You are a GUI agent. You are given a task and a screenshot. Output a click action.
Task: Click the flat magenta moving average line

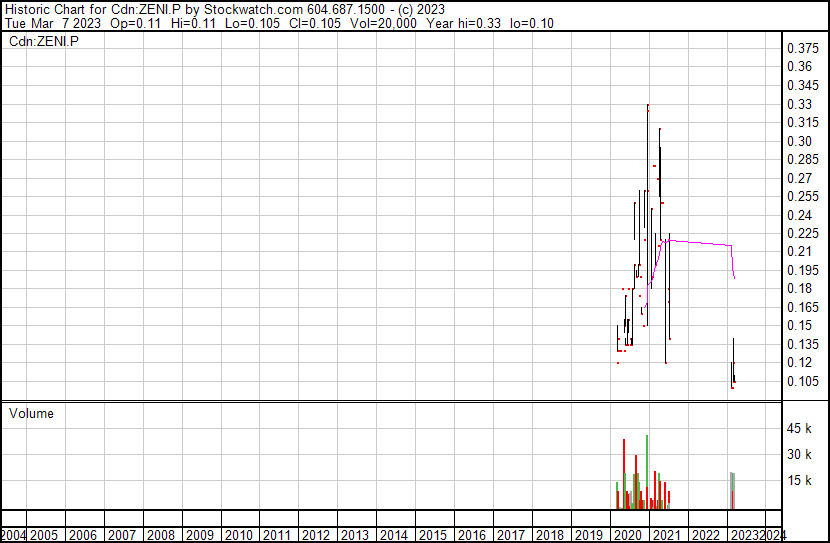pos(700,243)
